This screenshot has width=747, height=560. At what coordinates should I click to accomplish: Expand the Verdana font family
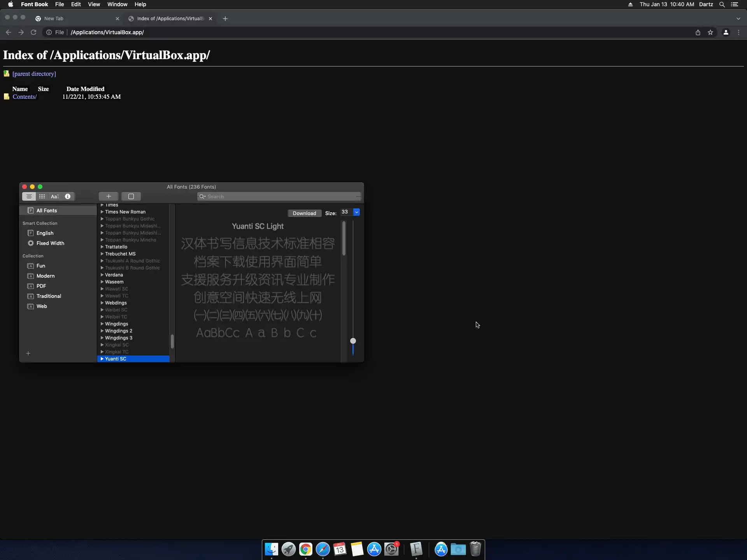pyautogui.click(x=102, y=275)
